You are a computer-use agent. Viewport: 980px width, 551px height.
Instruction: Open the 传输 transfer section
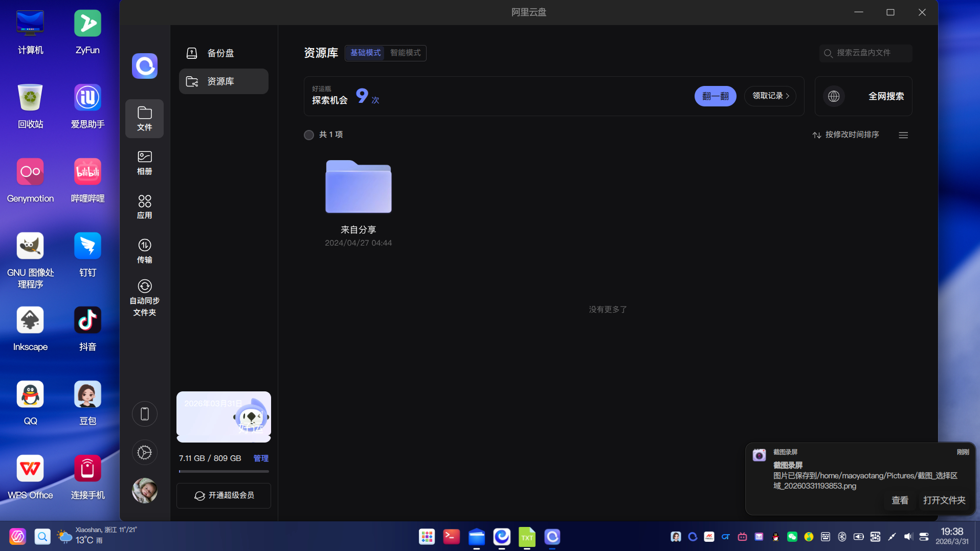144,251
